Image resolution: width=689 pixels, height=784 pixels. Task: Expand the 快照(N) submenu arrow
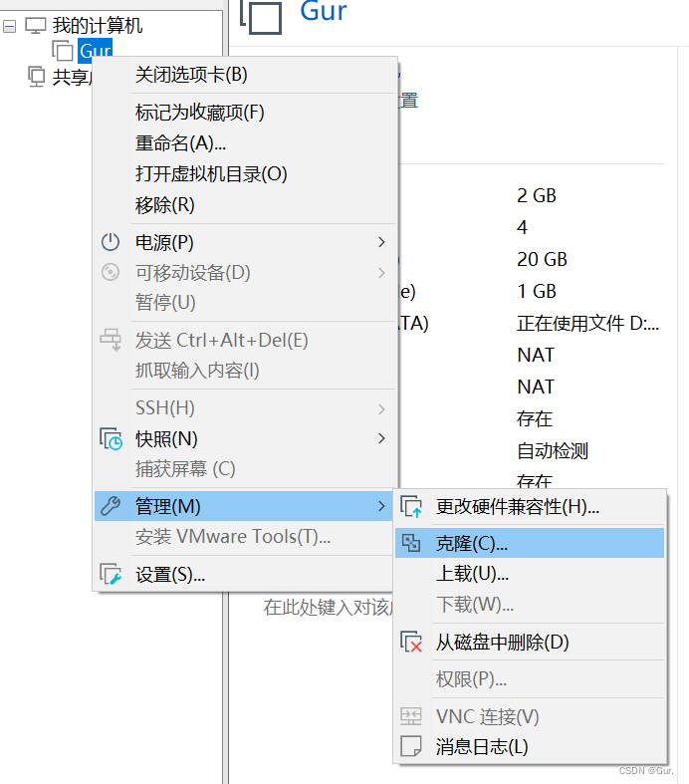[381, 438]
